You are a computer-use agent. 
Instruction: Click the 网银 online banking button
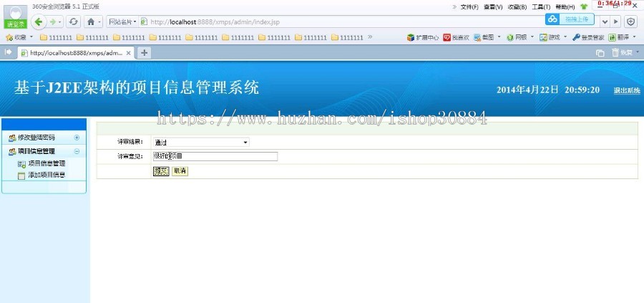pos(517,37)
